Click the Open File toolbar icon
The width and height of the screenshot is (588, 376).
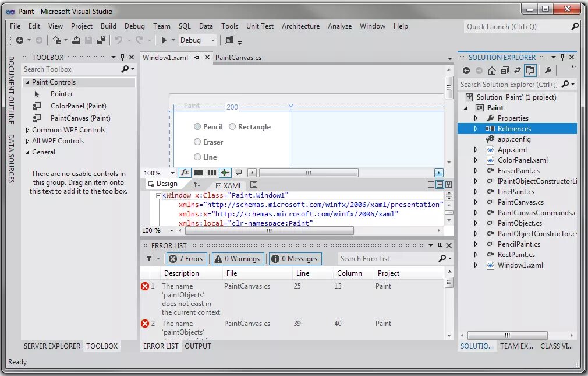click(76, 40)
